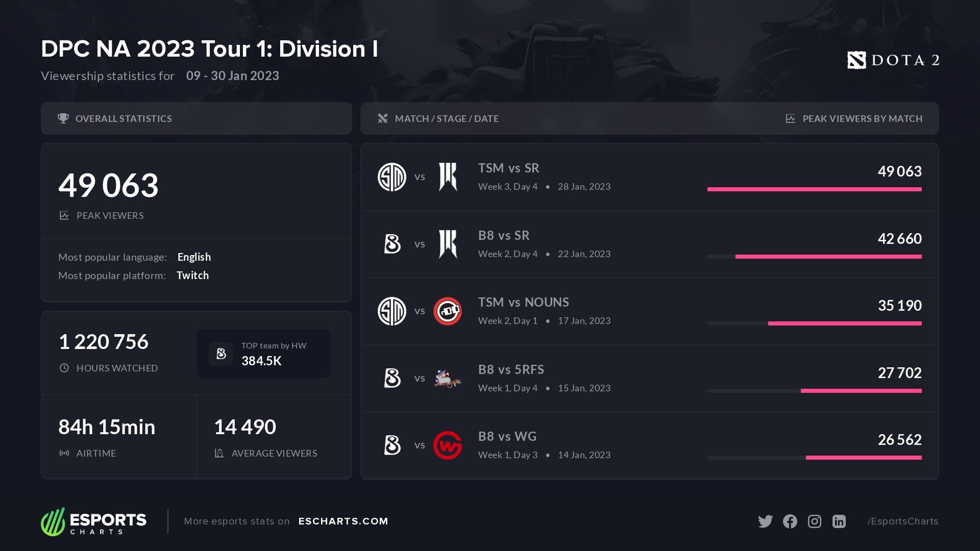Image resolution: width=980 pixels, height=551 pixels.
Task: Select the B8 vs SR match title
Action: [x=504, y=236]
